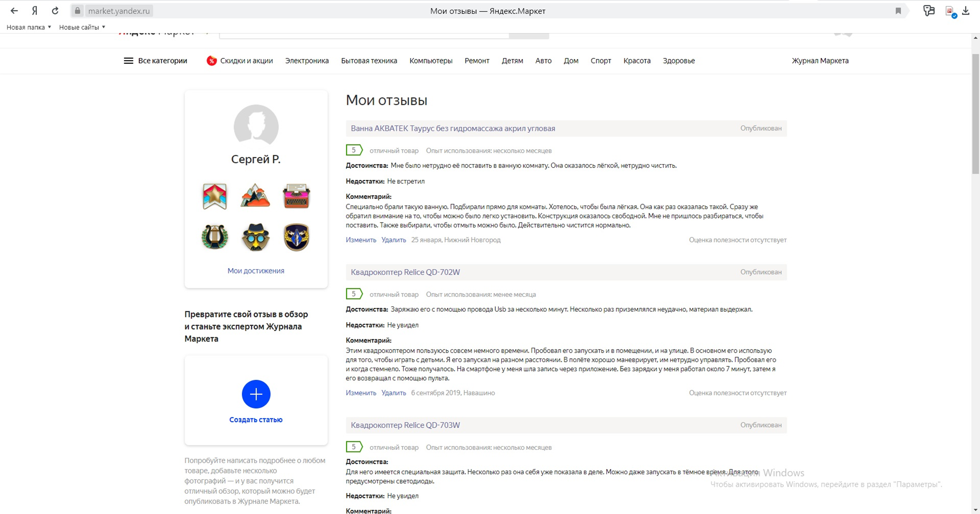
Task: Go to the Детям category
Action: (513, 61)
